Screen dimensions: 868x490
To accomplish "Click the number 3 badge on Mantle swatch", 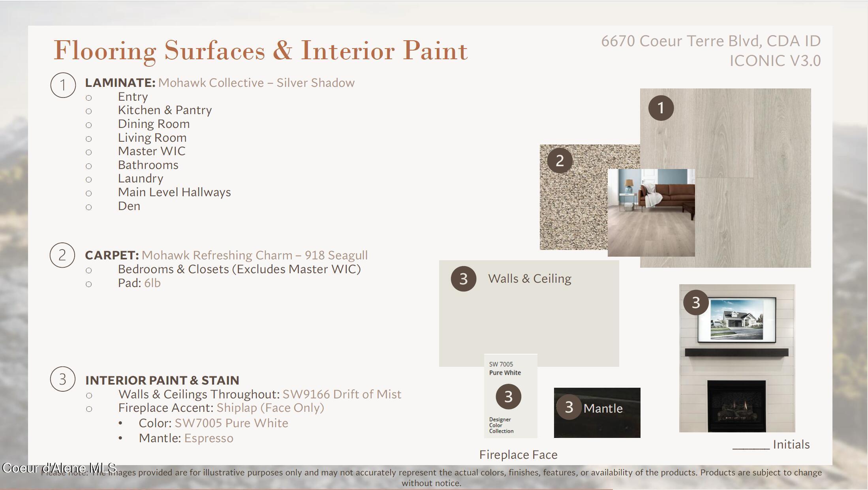I will point(569,407).
